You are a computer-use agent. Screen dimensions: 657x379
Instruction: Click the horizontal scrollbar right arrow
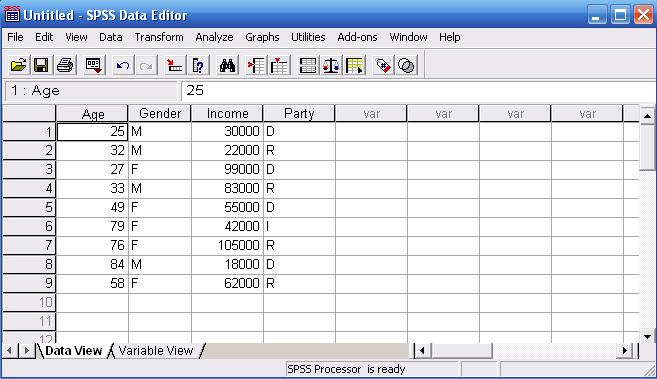pyautogui.click(x=625, y=350)
